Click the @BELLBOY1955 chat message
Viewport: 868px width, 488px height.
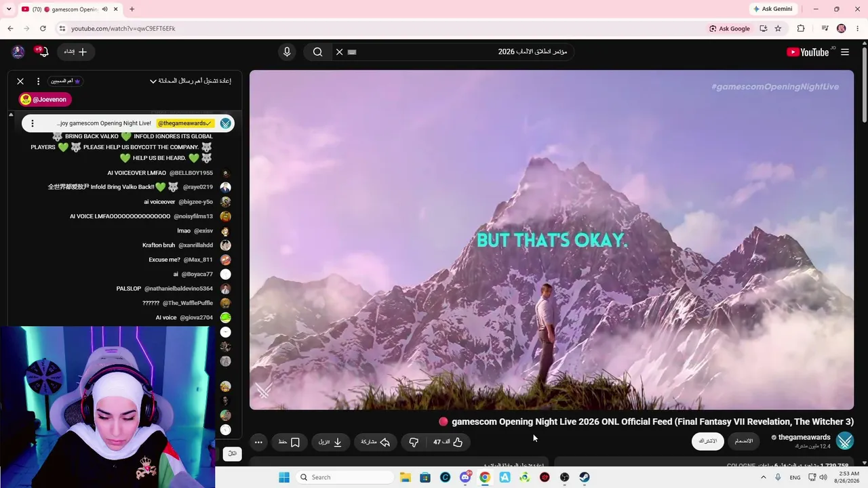[160, 173]
